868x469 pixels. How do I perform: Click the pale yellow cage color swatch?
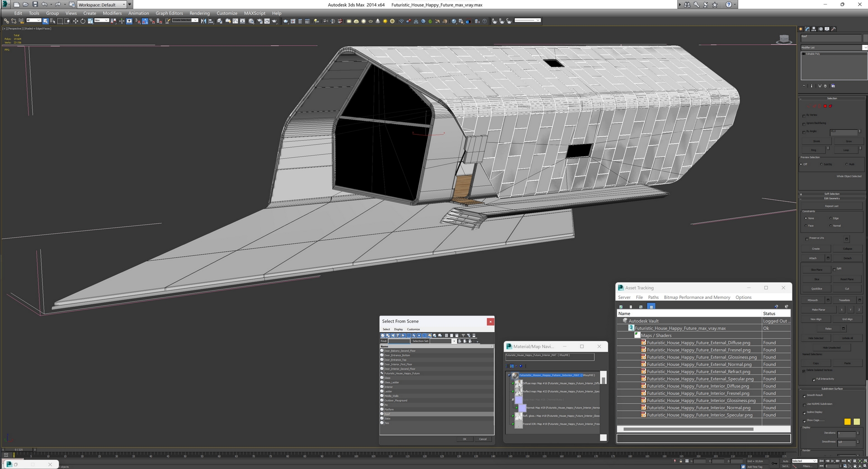click(x=857, y=422)
